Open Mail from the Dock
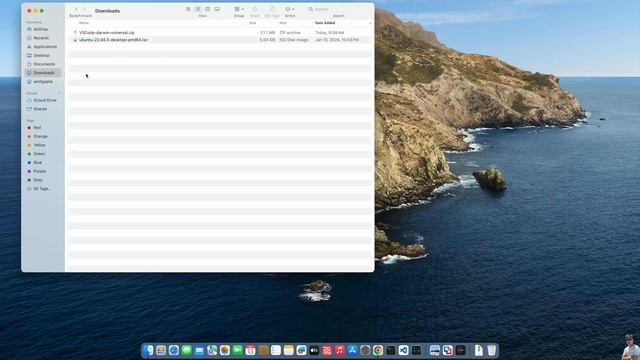The width and height of the screenshot is (640, 360). [199, 350]
